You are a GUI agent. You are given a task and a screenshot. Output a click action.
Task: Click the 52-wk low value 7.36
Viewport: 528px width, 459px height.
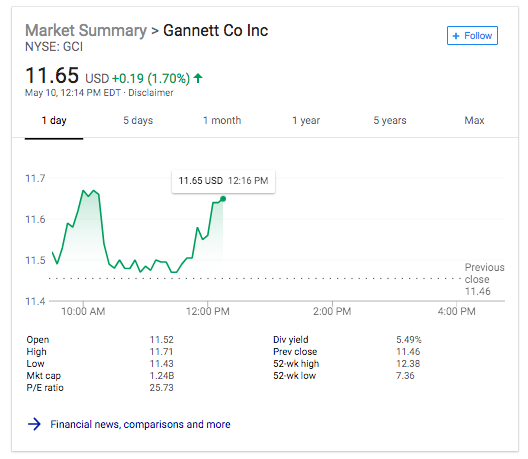(405, 376)
